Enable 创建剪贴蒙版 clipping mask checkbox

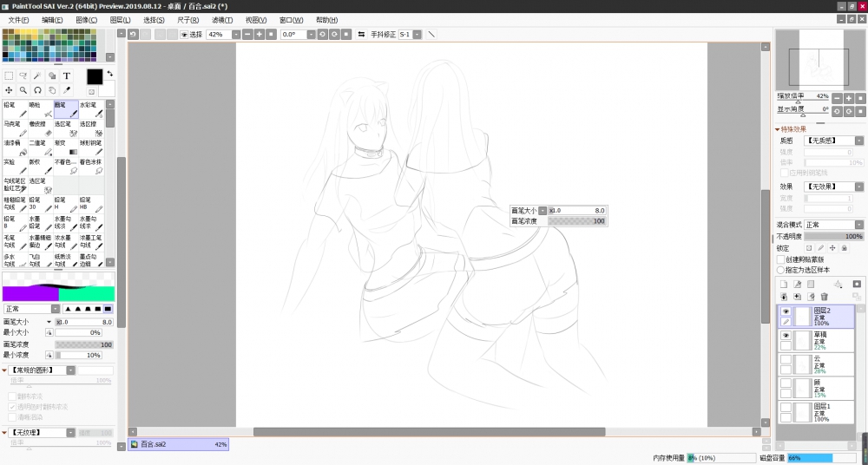tap(781, 259)
